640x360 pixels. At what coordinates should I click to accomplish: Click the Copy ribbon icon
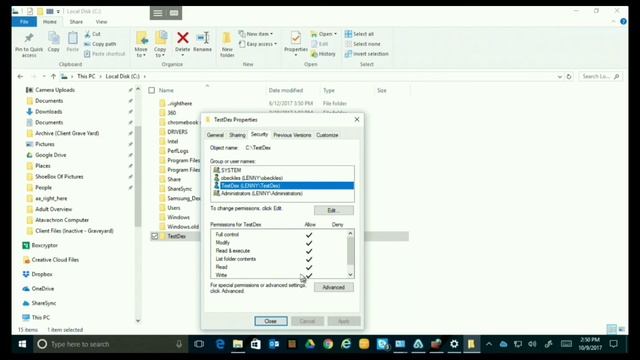tap(53, 38)
